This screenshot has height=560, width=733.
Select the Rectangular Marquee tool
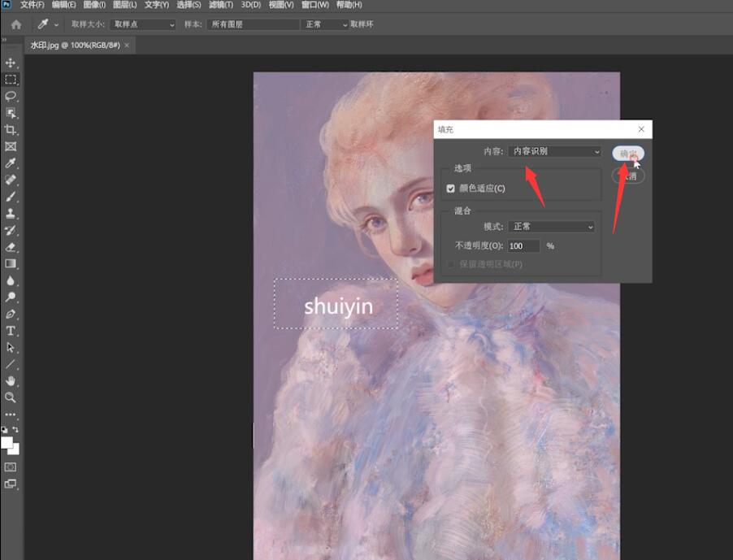coord(11,80)
